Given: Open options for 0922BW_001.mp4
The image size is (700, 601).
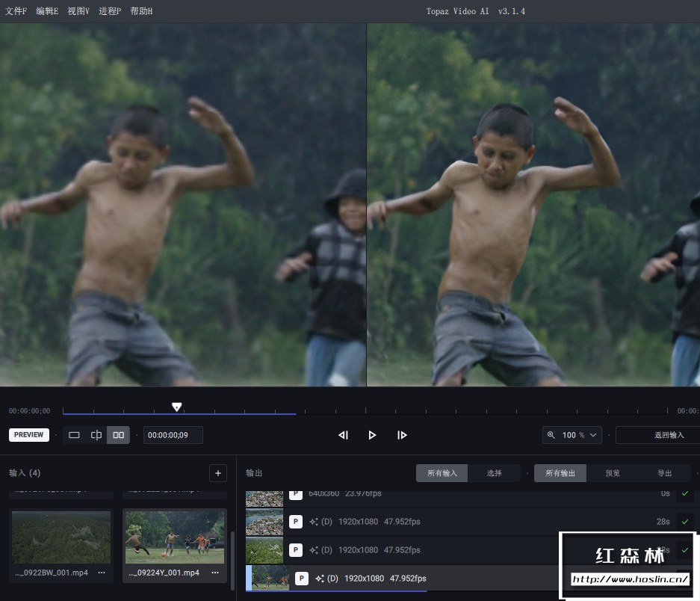Looking at the screenshot, I should 102,573.
